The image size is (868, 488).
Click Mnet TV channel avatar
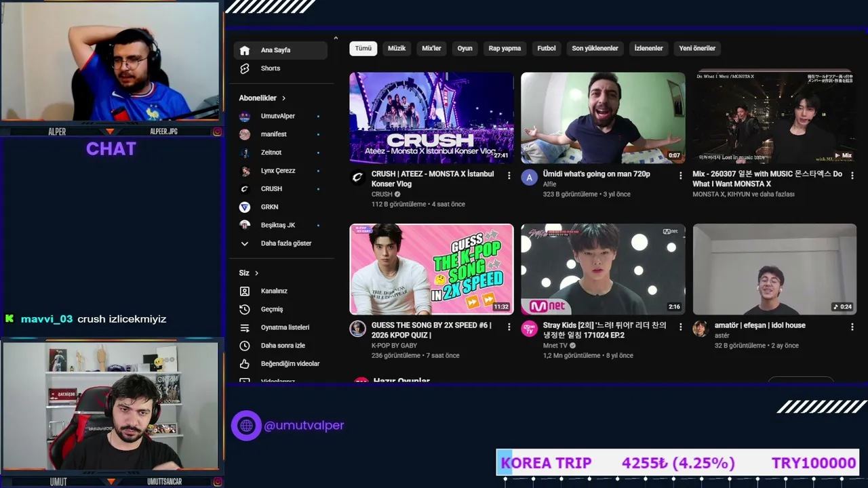(529, 329)
